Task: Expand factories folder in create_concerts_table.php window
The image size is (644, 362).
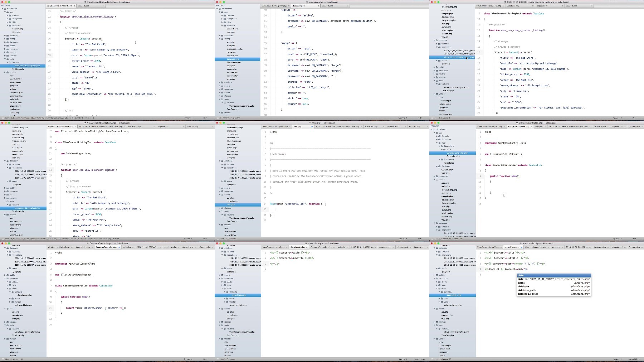Action: click(436, 44)
